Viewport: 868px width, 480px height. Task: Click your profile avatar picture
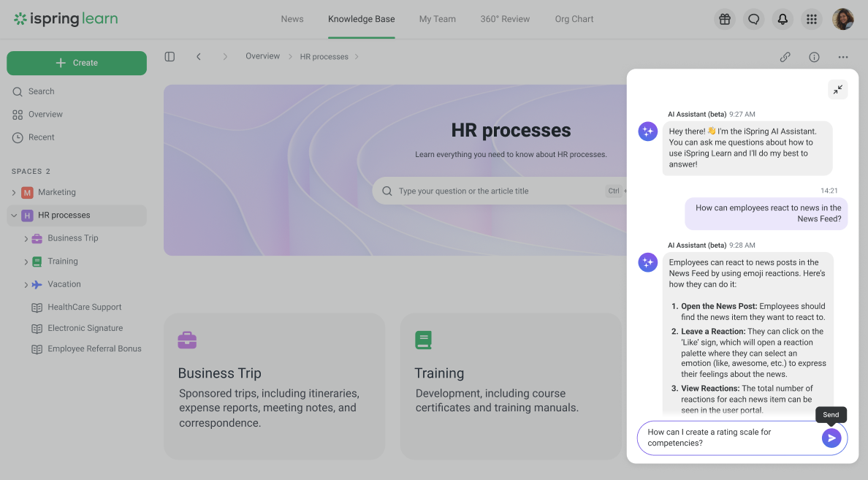coord(843,18)
